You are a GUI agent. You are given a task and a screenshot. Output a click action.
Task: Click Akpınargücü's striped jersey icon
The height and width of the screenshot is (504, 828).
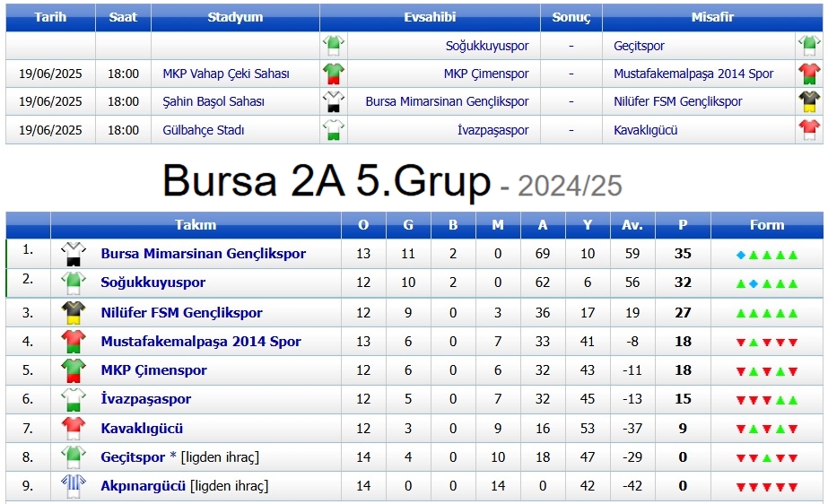73,486
